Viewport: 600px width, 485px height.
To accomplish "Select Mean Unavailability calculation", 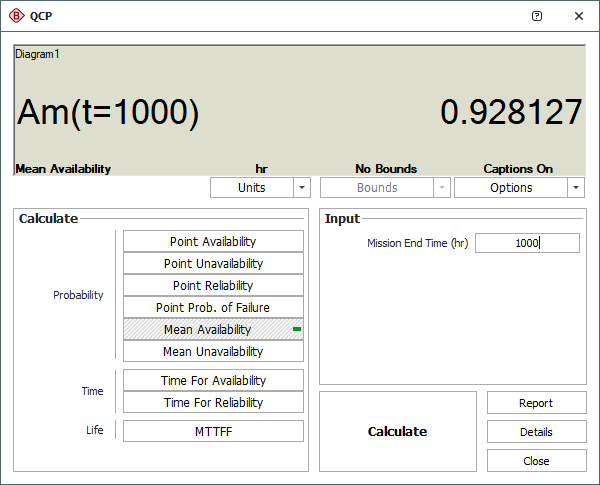I will [213, 351].
